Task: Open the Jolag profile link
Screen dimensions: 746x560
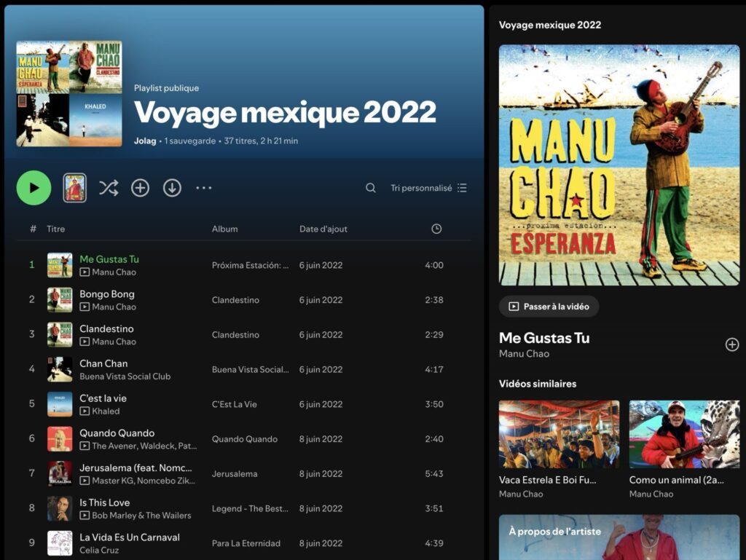Action: [145, 141]
